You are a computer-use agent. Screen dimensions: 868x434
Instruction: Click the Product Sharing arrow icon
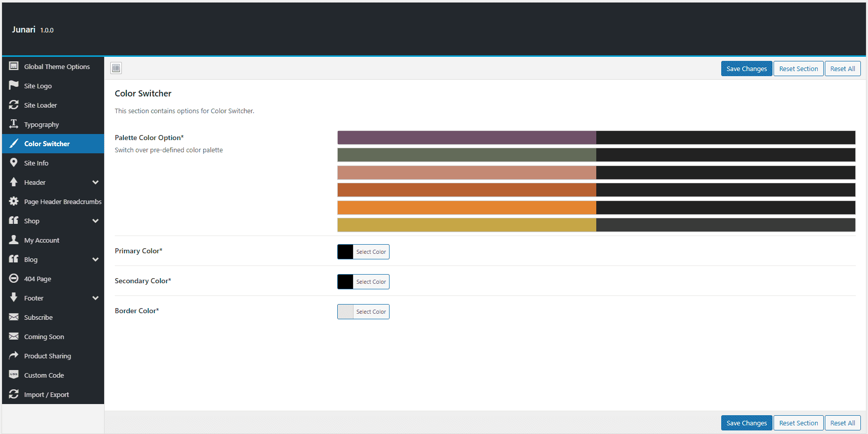14,355
